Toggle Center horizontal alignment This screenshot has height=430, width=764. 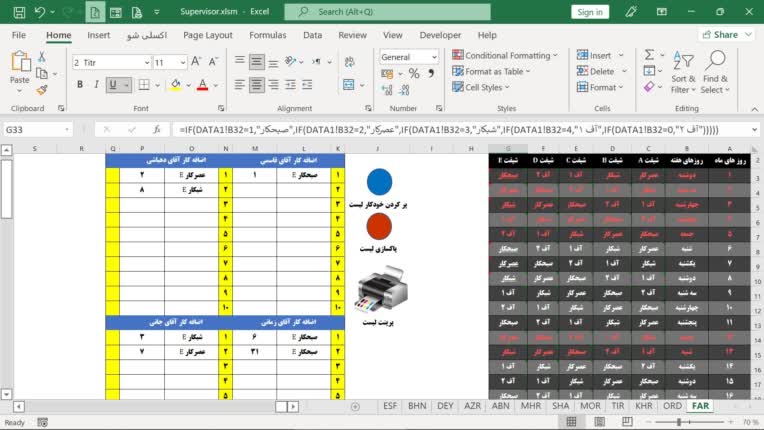point(257,85)
